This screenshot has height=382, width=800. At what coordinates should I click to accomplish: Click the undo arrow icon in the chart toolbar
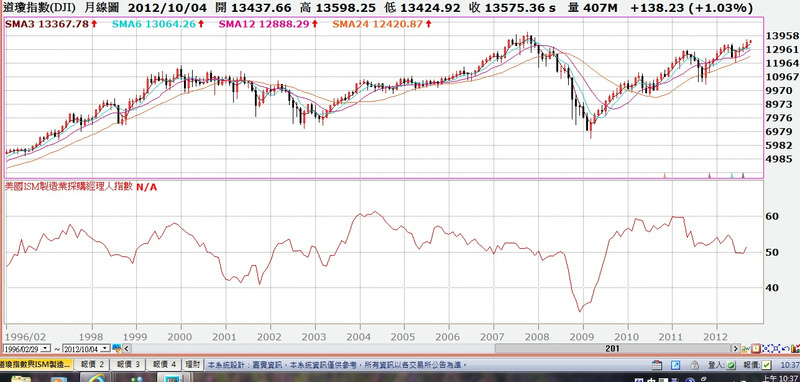click(x=786, y=349)
